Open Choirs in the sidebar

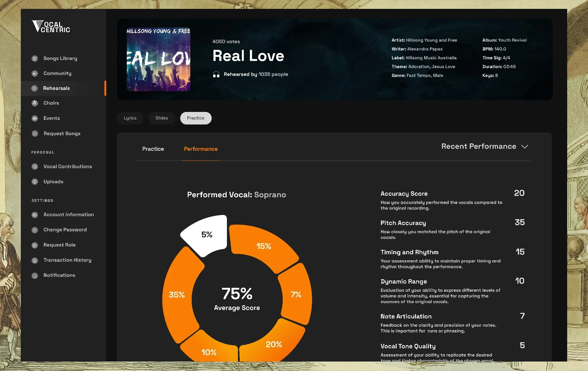click(x=51, y=103)
